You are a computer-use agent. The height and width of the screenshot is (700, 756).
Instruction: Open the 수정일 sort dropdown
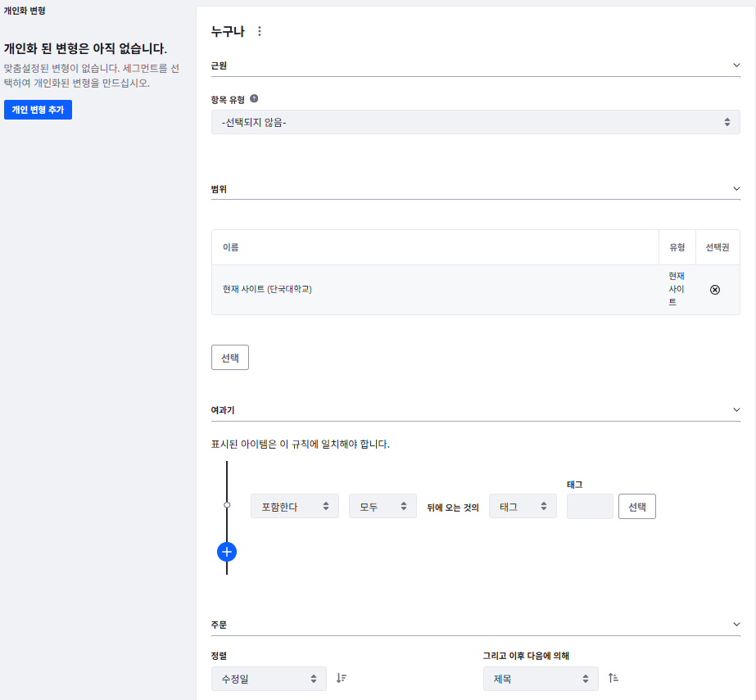(x=269, y=679)
